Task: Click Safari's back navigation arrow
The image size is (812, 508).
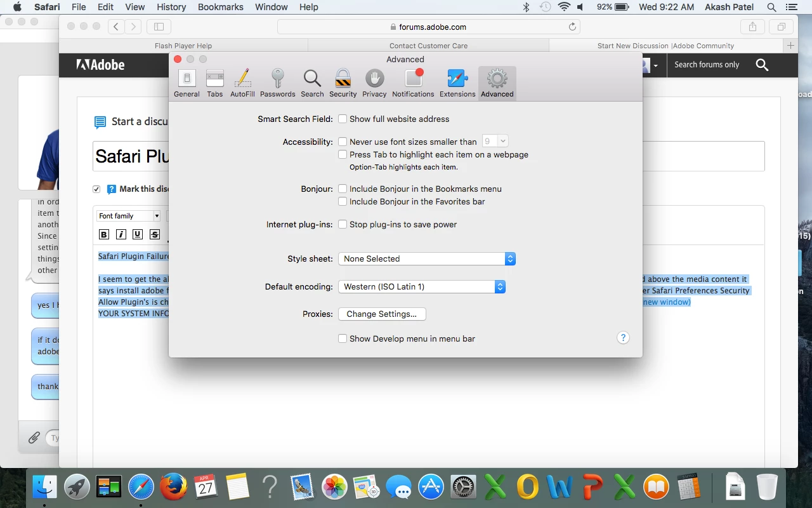Action: (116, 27)
